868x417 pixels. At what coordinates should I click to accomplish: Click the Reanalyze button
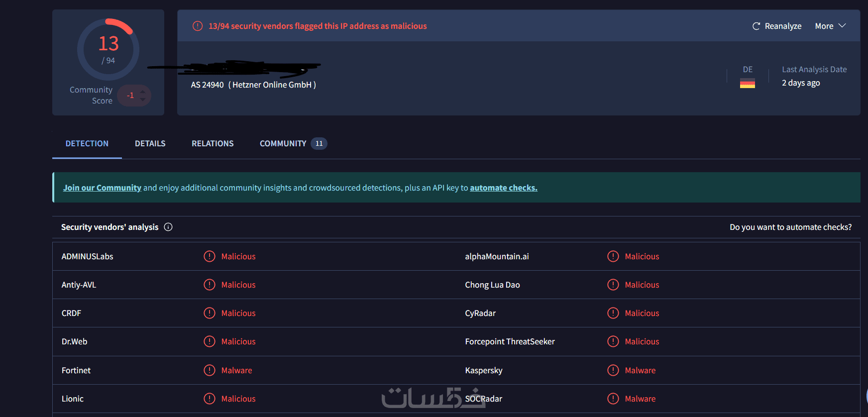point(777,26)
